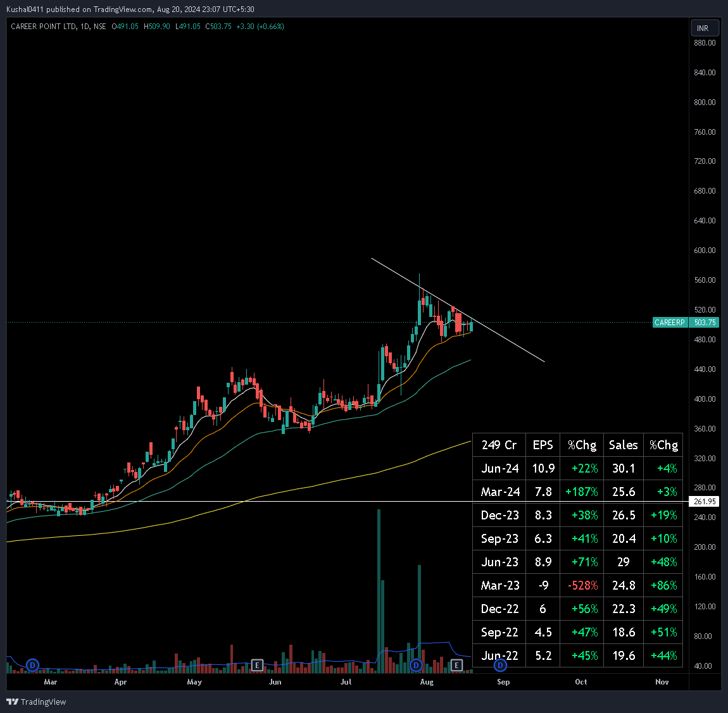Image resolution: width=728 pixels, height=713 pixels.
Task: Open the earnings marker in mid-August
Action: (456, 665)
